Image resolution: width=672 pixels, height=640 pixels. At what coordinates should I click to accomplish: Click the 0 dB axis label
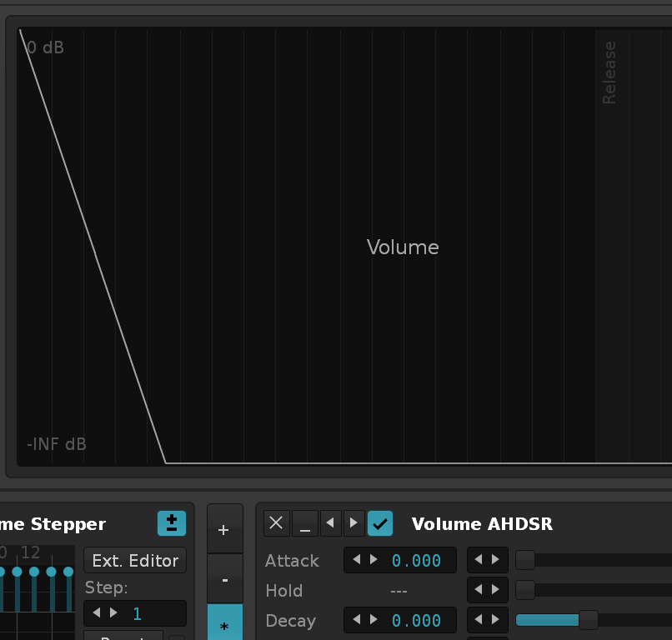[45, 47]
